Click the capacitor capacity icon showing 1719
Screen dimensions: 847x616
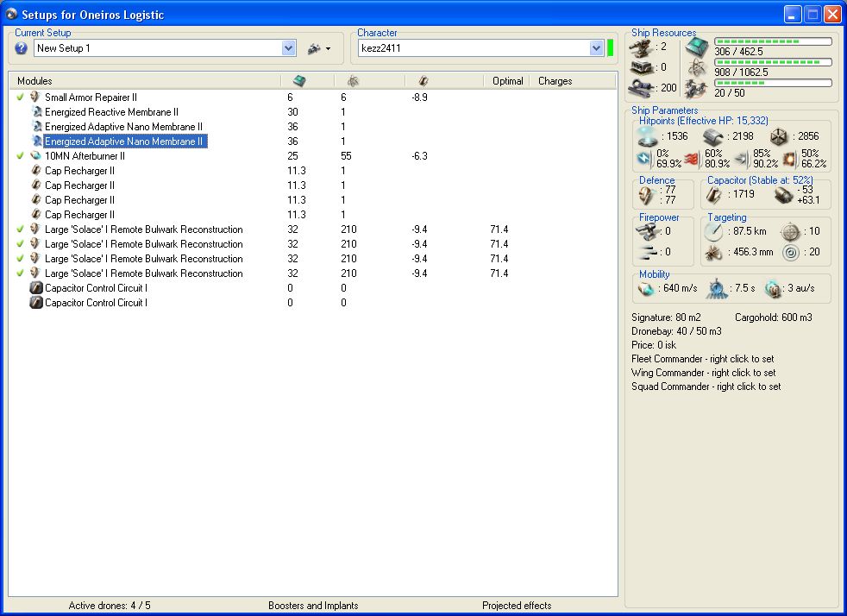click(x=714, y=195)
